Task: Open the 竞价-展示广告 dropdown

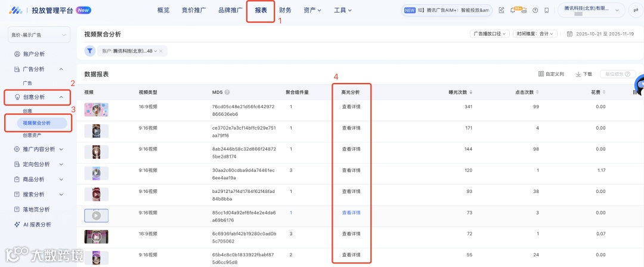Action: tap(39, 35)
